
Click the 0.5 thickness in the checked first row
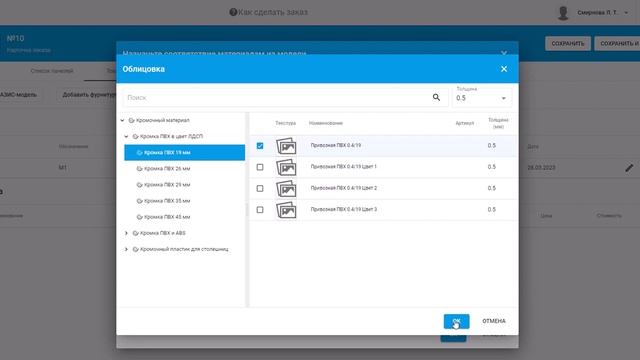coord(491,146)
